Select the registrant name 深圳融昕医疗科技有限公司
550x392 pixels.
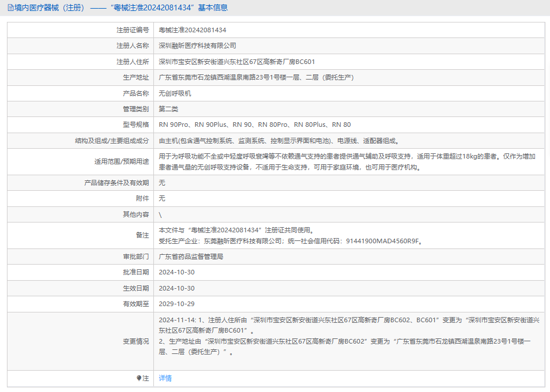coord(197,46)
